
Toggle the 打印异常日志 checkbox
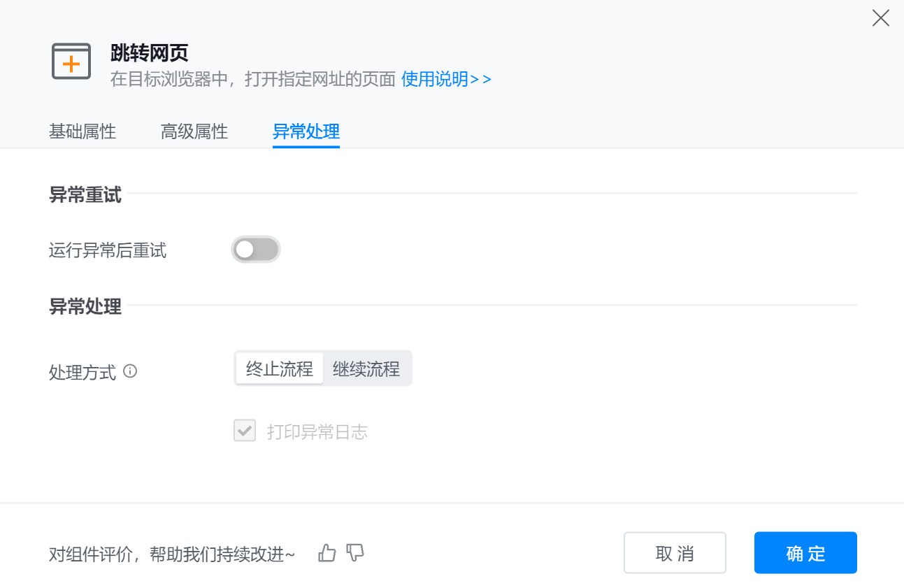click(245, 431)
